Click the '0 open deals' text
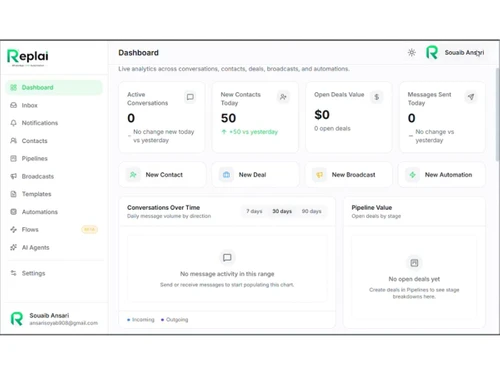 click(x=332, y=129)
